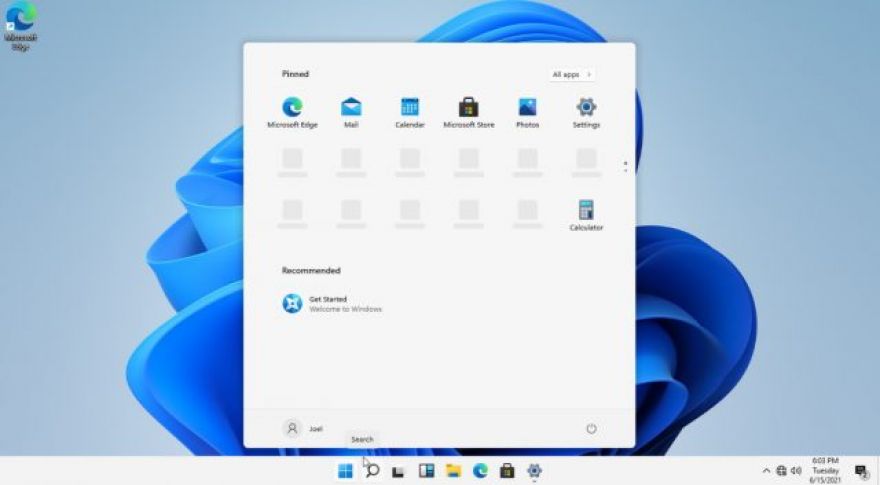The width and height of the screenshot is (880, 485).
Task: Open Task View on the taskbar
Action: coord(398,471)
